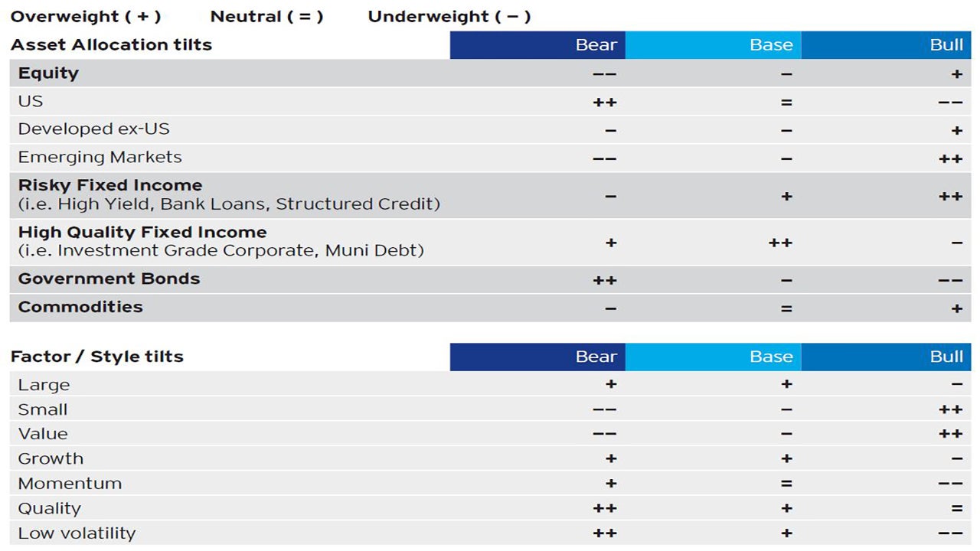Select the Bear header in Asset Allocation table
Viewport: 980px width, 551px height.
tap(537, 44)
